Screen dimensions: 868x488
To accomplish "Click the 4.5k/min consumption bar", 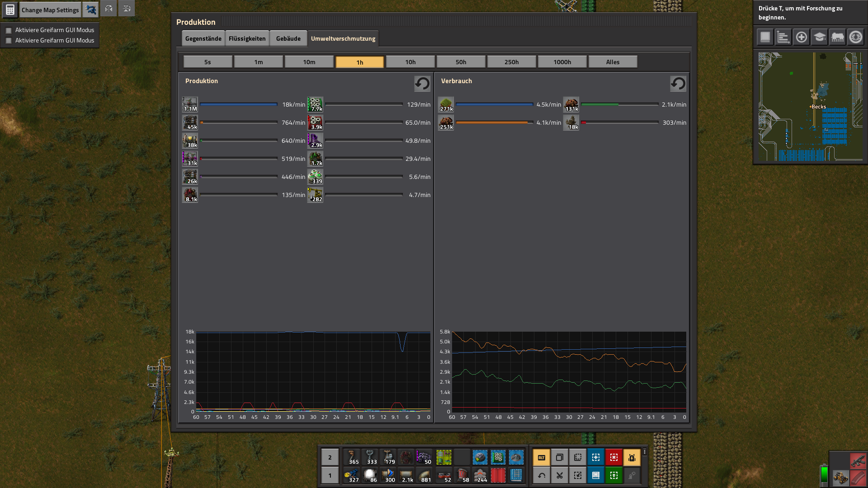I will [x=495, y=104].
